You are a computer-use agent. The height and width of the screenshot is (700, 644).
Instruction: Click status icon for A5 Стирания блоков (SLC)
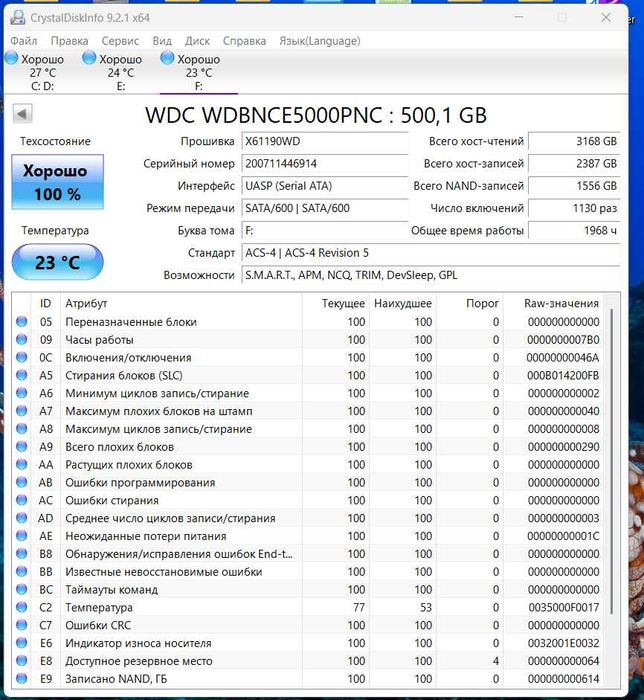point(21,375)
